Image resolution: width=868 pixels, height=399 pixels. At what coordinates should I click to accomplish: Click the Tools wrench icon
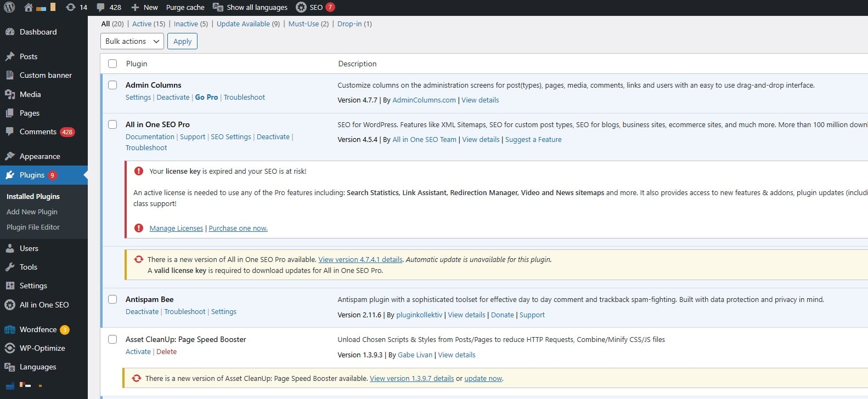(x=10, y=267)
